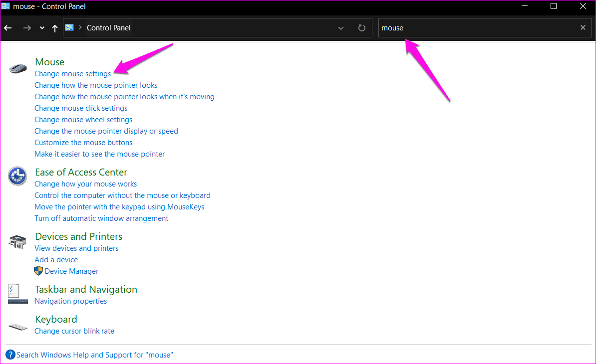Go forward with the forward arrow
The image size is (596, 364).
pyautogui.click(x=27, y=28)
